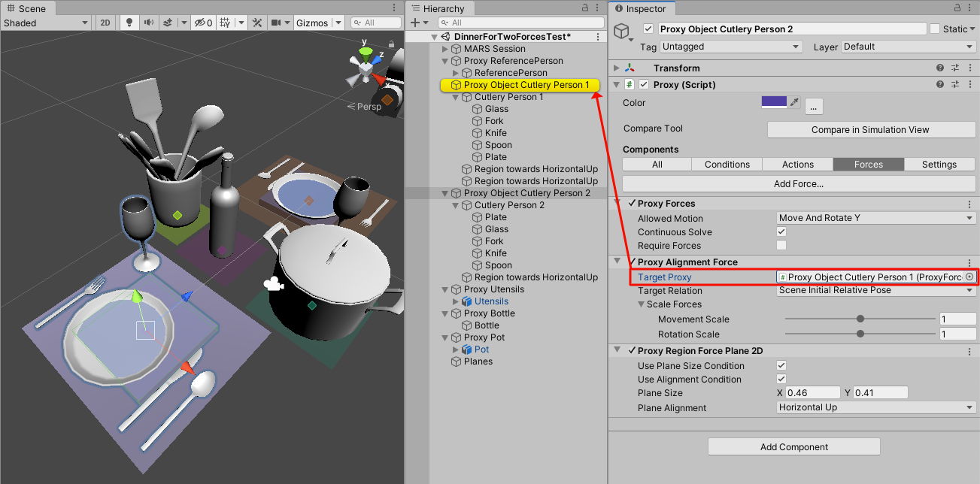The image size is (980, 484).
Task: Click the Add Force... button
Action: point(798,183)
